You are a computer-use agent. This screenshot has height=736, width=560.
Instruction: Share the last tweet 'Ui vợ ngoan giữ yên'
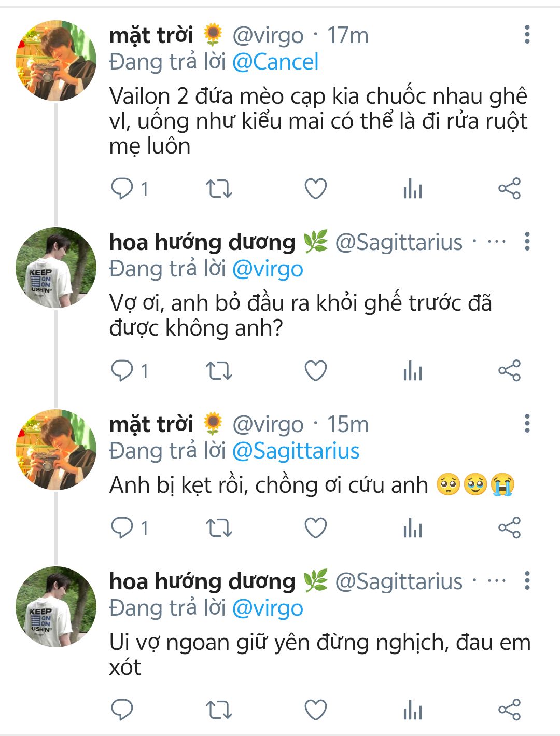pos(509,710)
